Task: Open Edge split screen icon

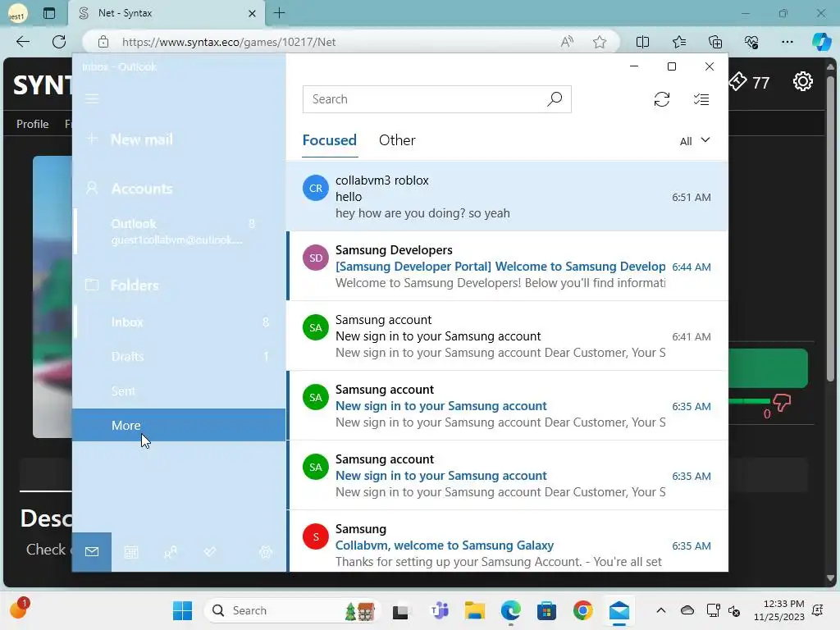Action: click(x=642, y=42)
